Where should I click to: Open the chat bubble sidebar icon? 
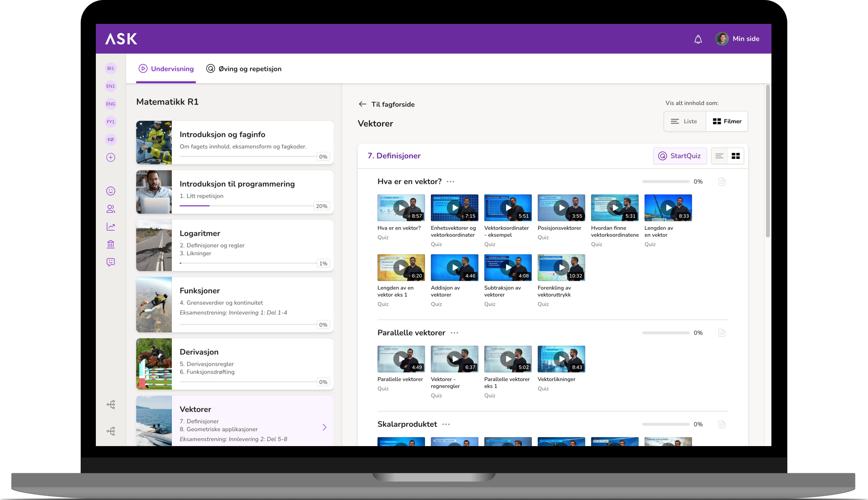pyautogui.click(x=111, y=262)
